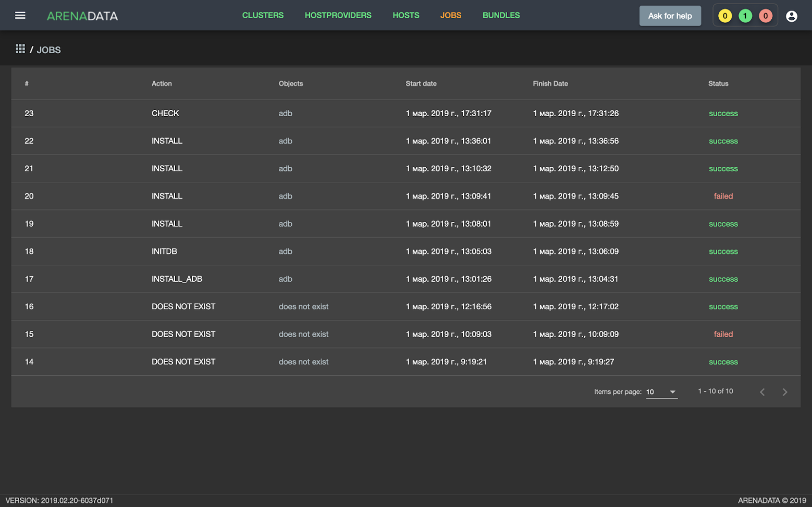Open the INITDB job row 18
812x507 pixels.
[164, 252]
